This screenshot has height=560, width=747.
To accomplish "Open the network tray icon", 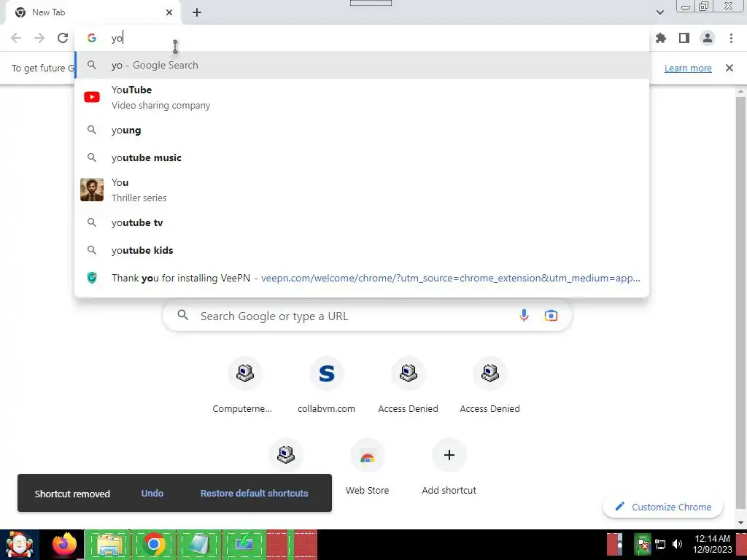I will [x=660, y=544].
